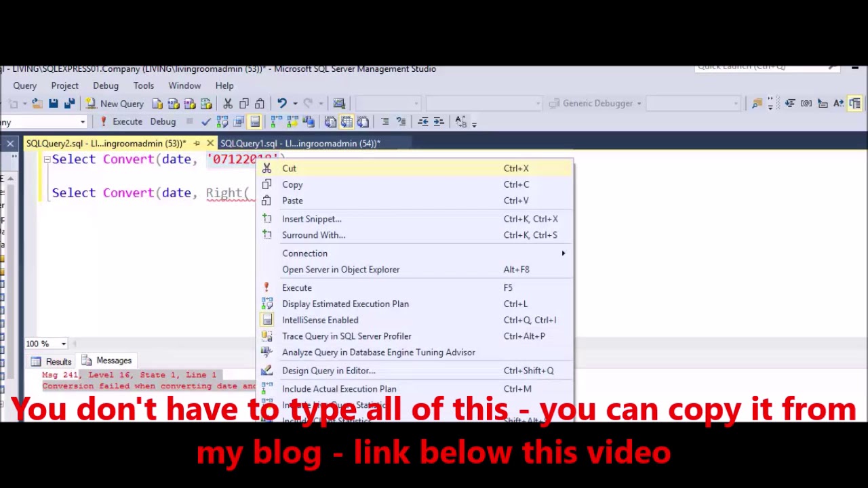This screenshot has height=488, width=868.
Task: Open the Query menu
Action: pos(24,86)
